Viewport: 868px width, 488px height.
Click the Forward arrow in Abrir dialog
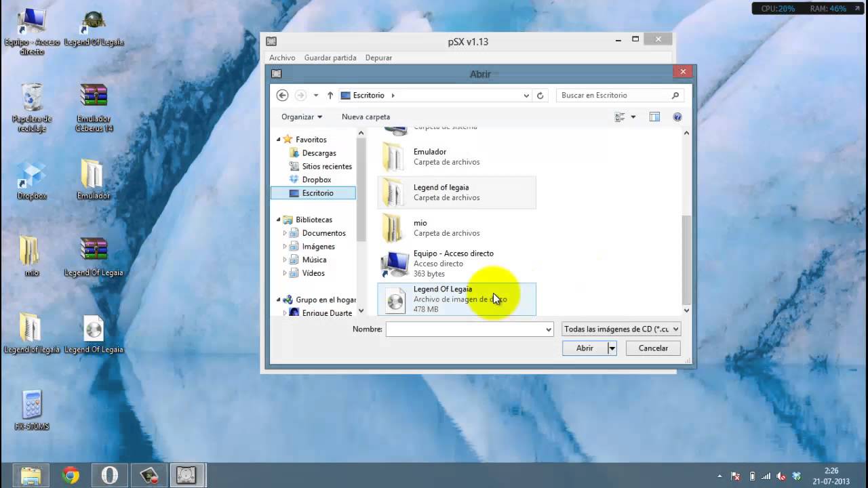tap(301, 96)
